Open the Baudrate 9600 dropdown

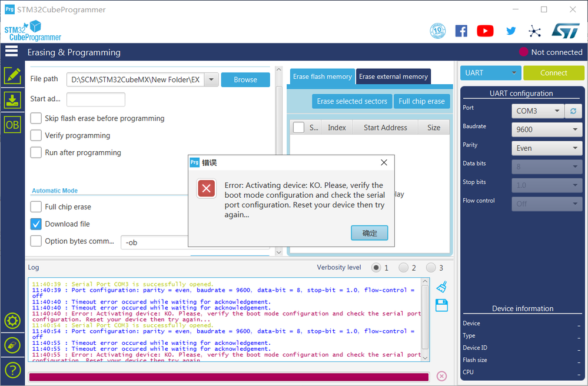pos(547,129)
